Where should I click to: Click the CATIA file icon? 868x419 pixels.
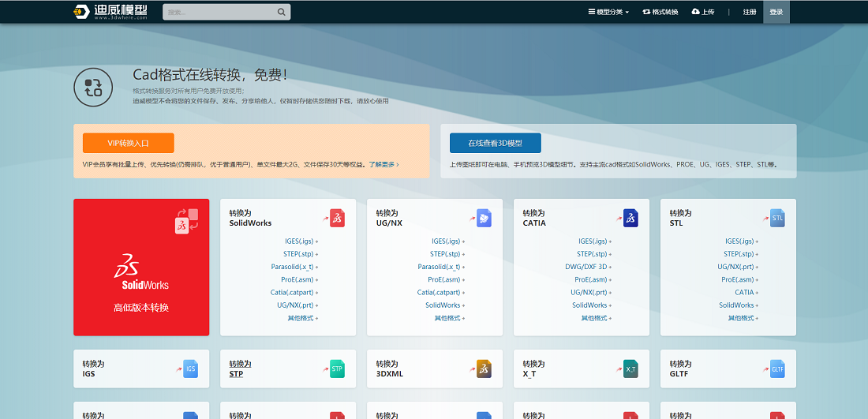point(630,218)
